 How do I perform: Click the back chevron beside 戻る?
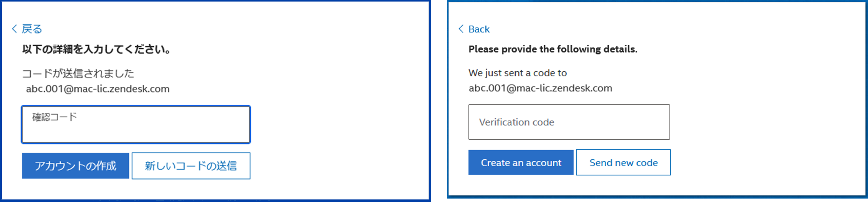(x=15, y=29)
